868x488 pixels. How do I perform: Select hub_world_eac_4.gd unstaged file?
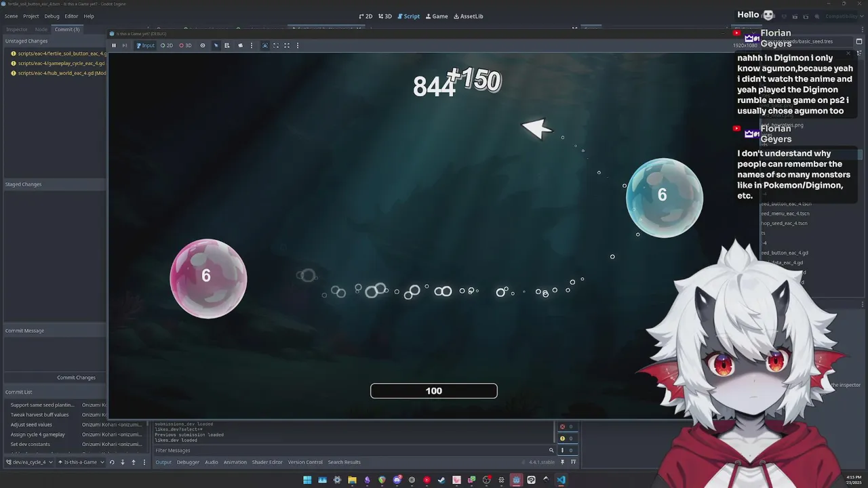pos(58,73)
